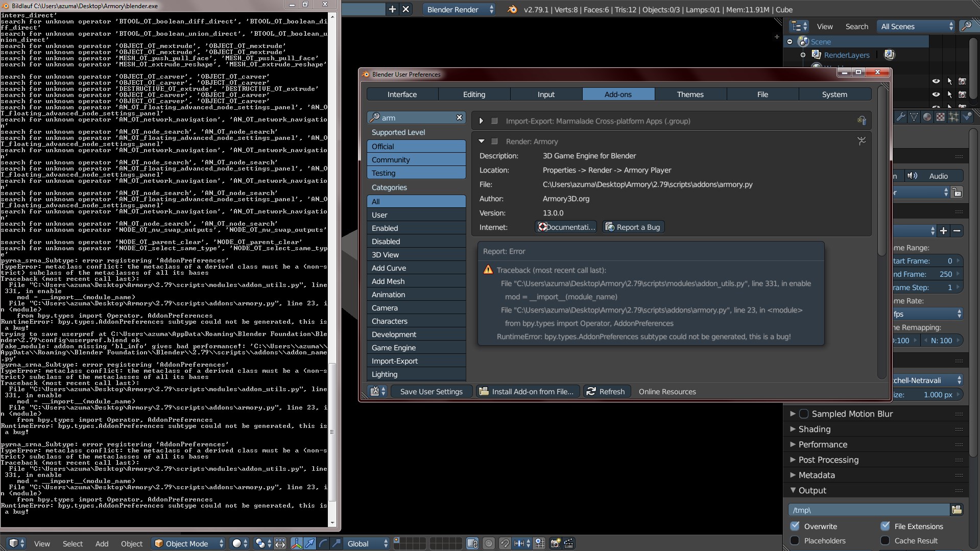Enable the Render: Armory add-on checkbox
Viewport: 980px width, 551px height.
click(x=494, y=141)
